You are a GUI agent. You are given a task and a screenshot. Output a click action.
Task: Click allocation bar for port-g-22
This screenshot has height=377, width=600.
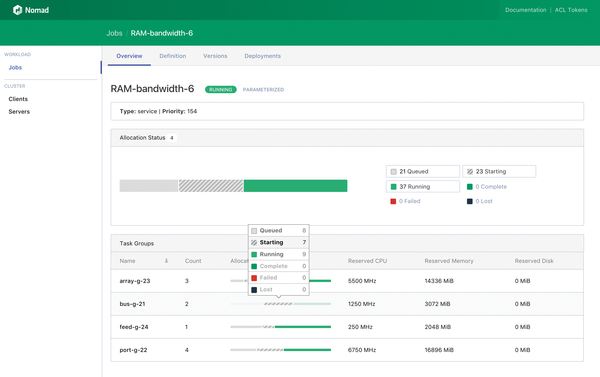tap(280, 350)
